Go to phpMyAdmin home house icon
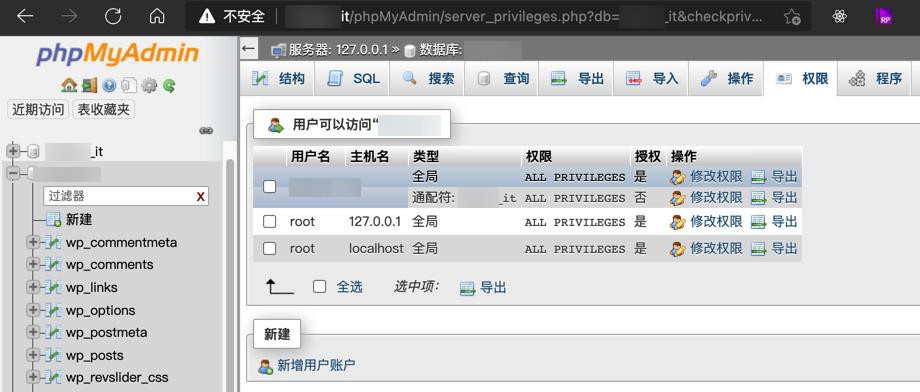 pyautogui.click(x=69, y=86)
